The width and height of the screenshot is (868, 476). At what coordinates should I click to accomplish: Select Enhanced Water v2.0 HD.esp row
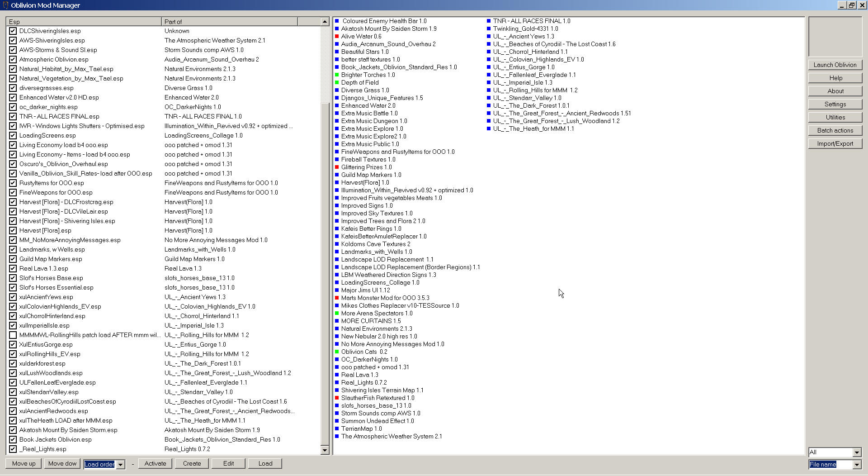tap(164, 97)
